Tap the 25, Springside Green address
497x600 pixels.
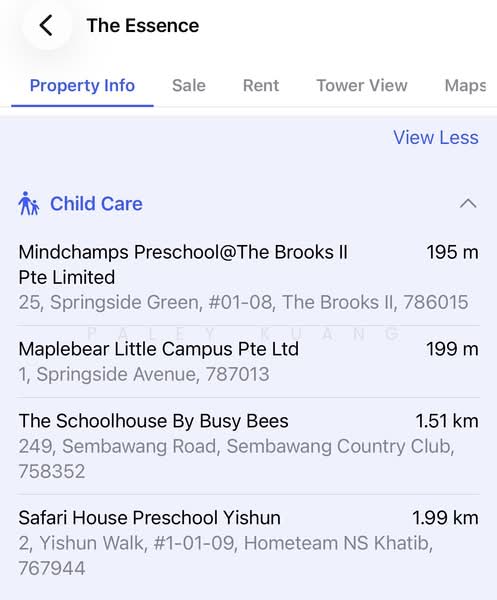coord(243,302)
